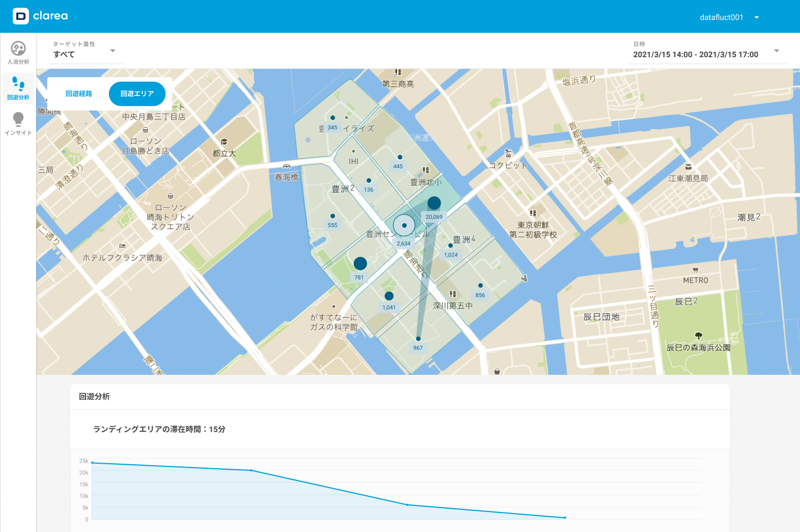800x532 pixels.
Task: Click the third data point on the line chart
Action: click(x=407, y=505)
